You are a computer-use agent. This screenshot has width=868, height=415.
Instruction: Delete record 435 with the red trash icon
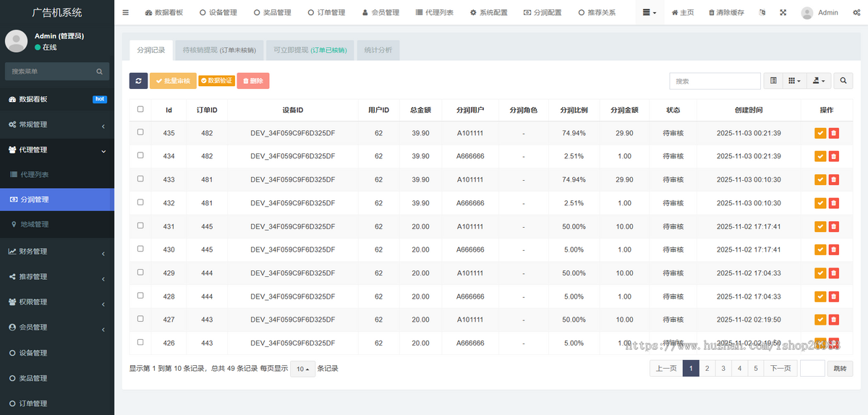tap(833, 133)
